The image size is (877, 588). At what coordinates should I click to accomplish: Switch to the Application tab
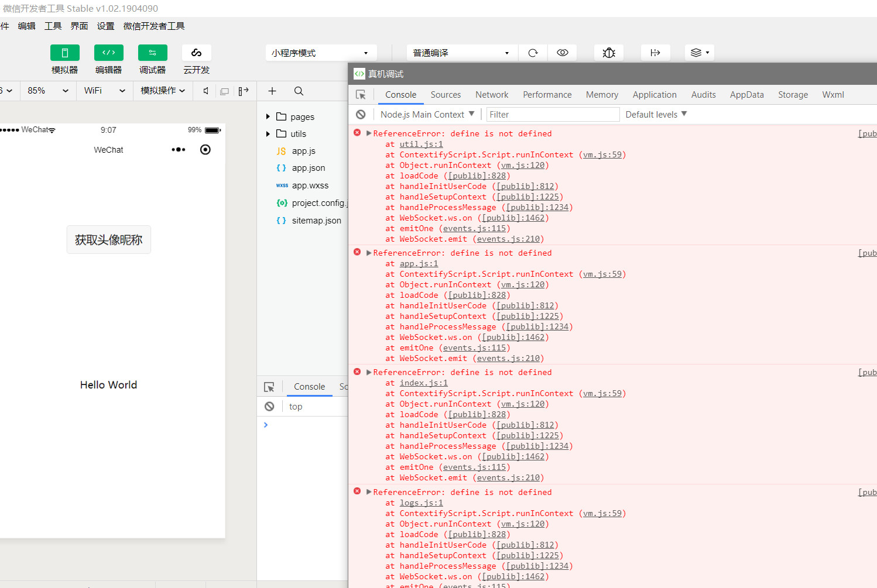pyautogui.click(x=655, y=95)
